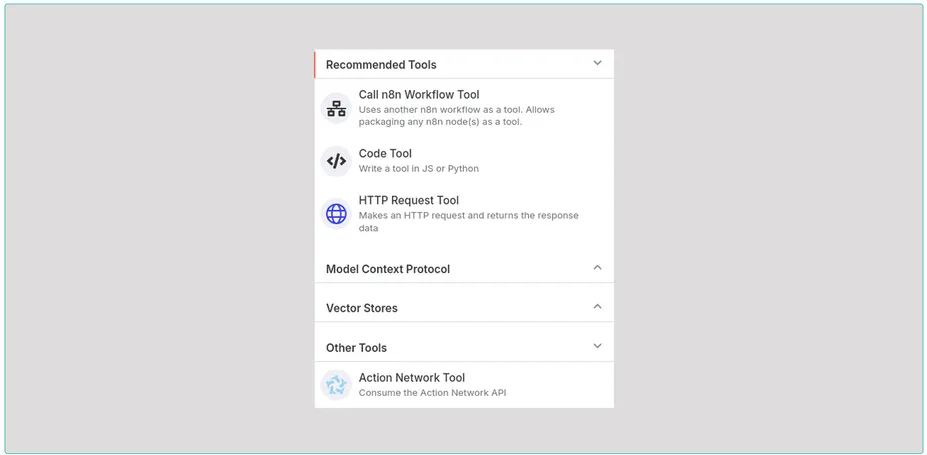Collapse the Other Tools chevron
This screenshot has width=927, height=455.
[597, 346]
